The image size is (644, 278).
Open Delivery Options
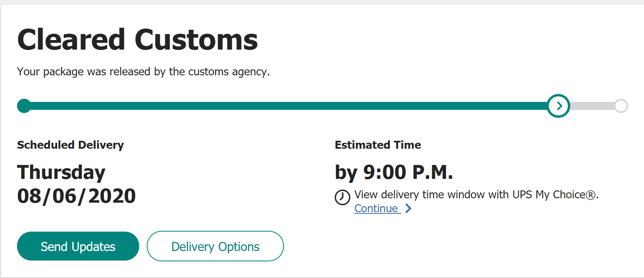coord(215,246)
